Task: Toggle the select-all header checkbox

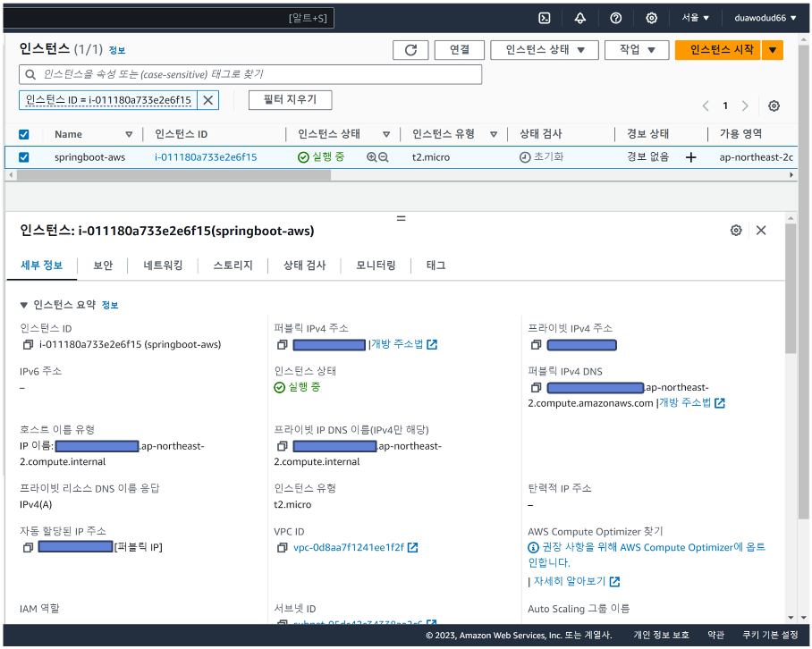Action: (x=24, y=135)
